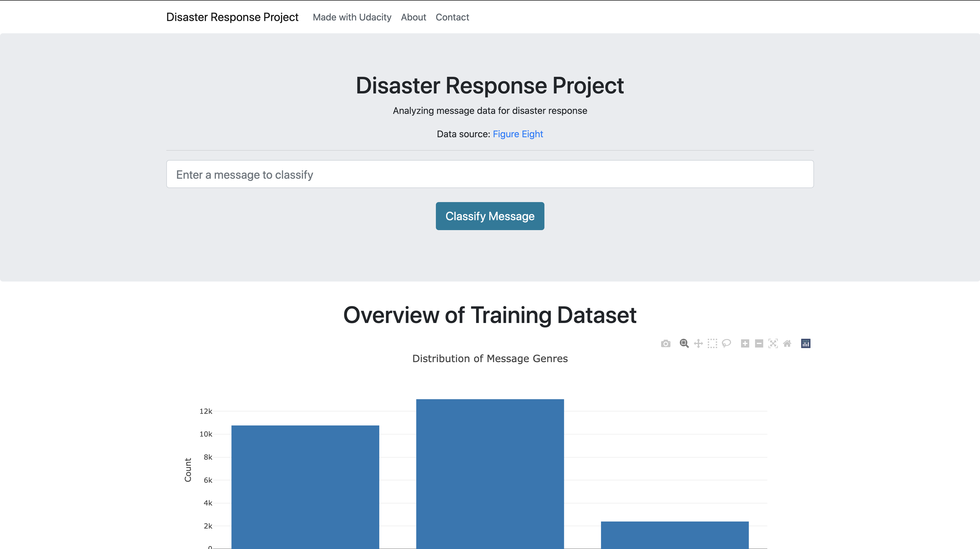The height and width of the screenshot is (549, 980).
Task: Download the plot as a PNG image
Action: pos(666,343)
